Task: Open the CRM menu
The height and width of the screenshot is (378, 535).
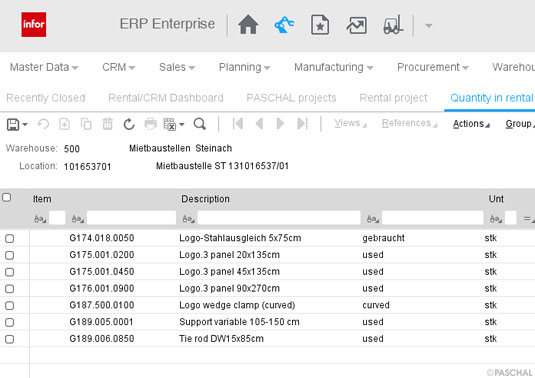Action: point(118,67)
